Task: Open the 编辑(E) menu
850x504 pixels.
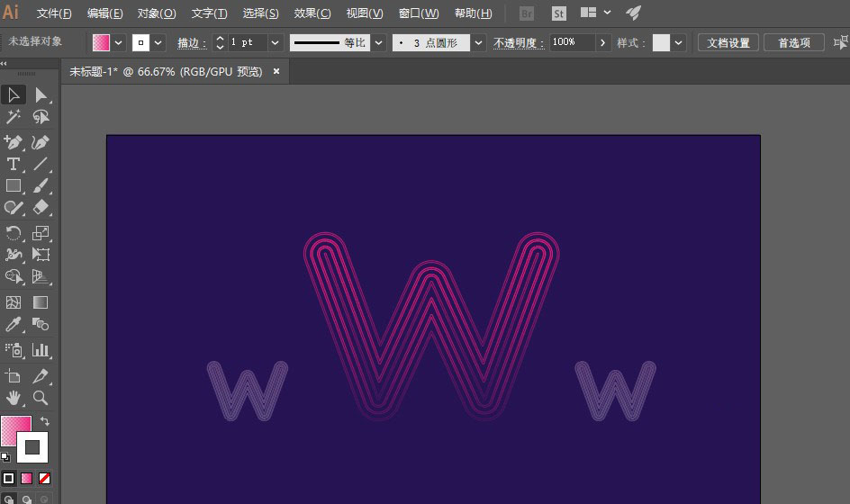Action: (104, 13)
